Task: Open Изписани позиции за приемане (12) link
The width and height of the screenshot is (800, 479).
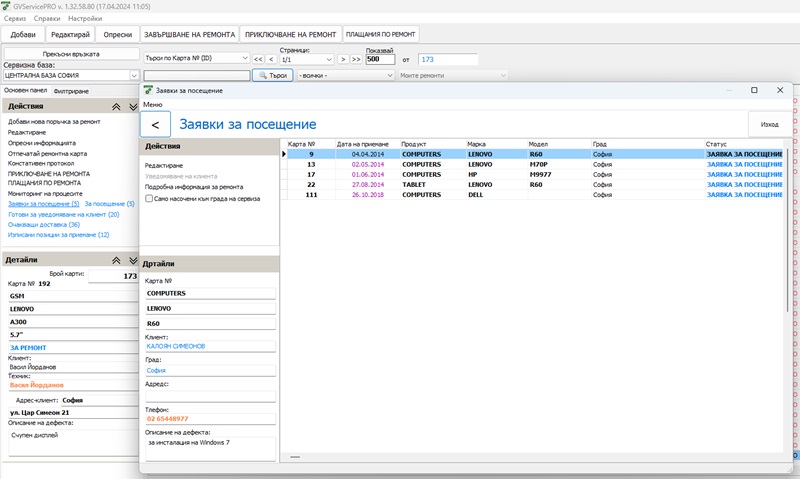Action: pos(59,235)
